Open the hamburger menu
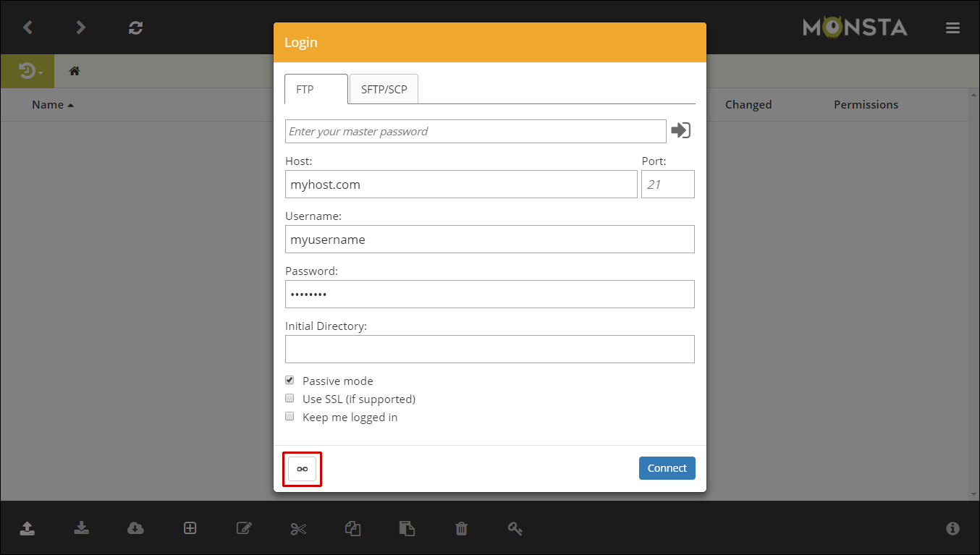This screenshot has height=555, width=980. tap(952, 27)
